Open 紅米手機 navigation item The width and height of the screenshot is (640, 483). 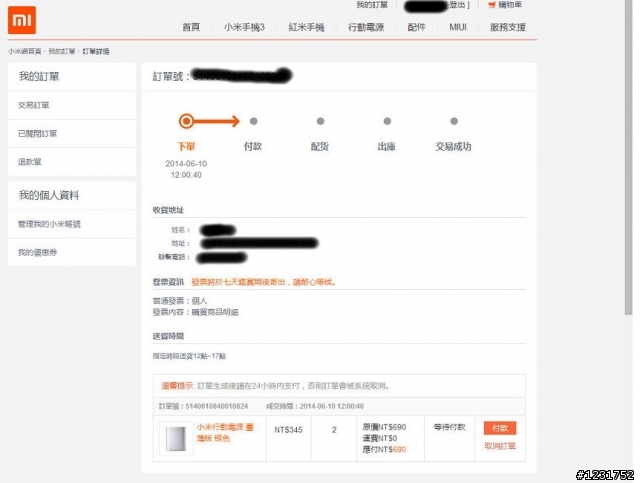306,27
